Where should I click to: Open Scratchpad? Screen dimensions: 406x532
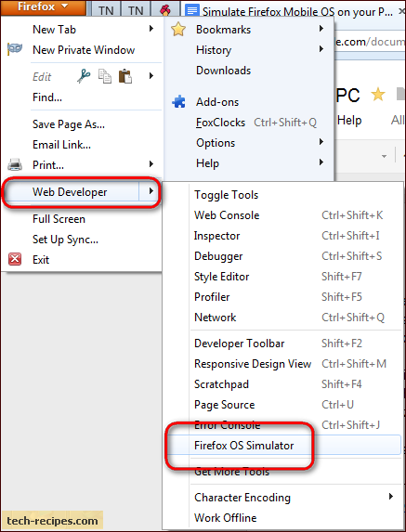coord(282,384)
